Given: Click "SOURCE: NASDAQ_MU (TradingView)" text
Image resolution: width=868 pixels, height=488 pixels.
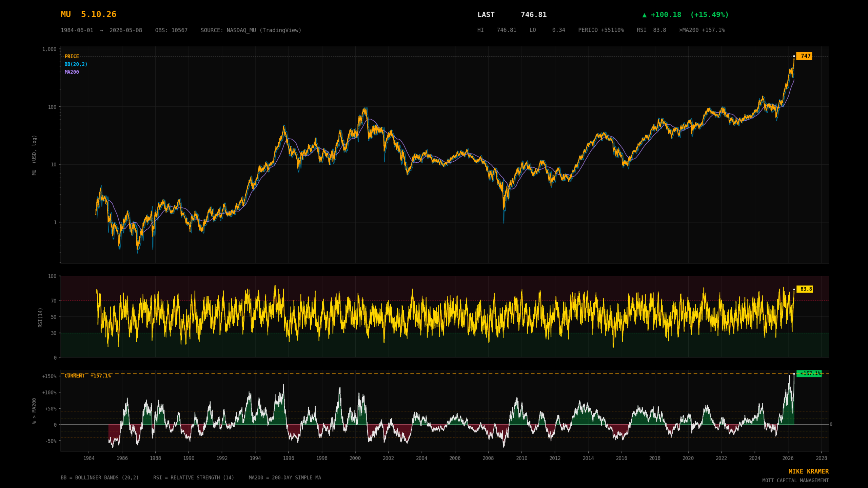Looking at the screenshot, I should coord(251,30).
